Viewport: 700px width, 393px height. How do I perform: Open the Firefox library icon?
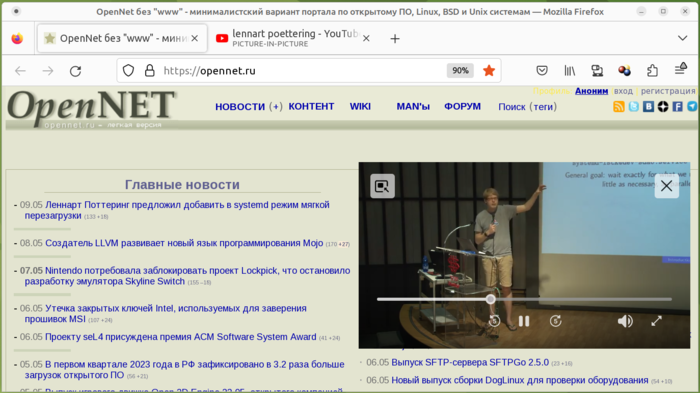click(x=569, y=71)
